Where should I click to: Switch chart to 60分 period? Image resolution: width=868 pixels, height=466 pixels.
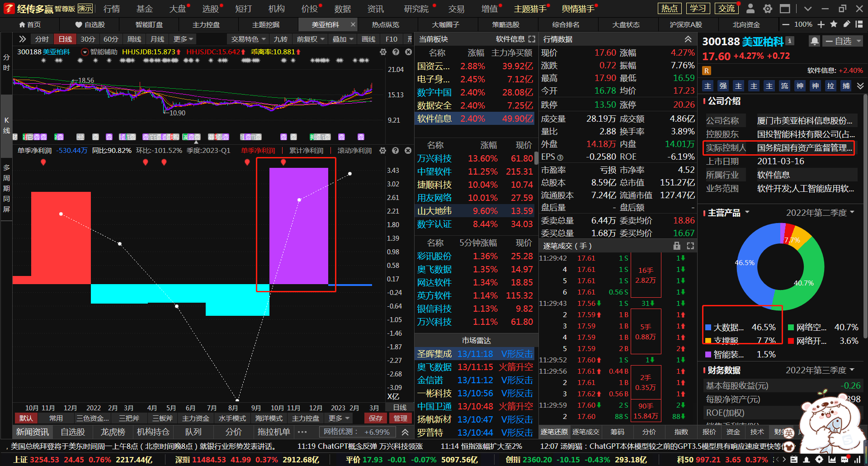click(x=111, y=39)
